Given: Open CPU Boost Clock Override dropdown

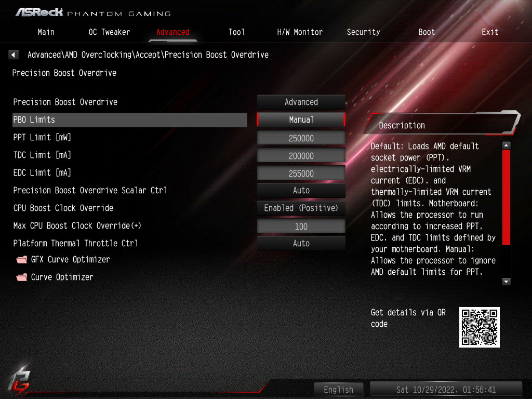Looking at the screenshot, I should point(301,208).
